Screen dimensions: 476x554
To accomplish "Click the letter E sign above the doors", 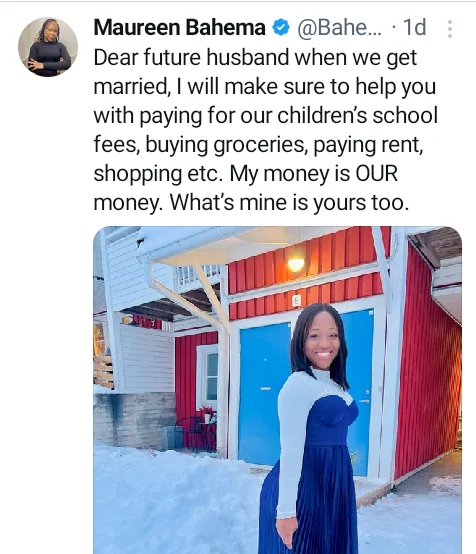I will 296,301.
